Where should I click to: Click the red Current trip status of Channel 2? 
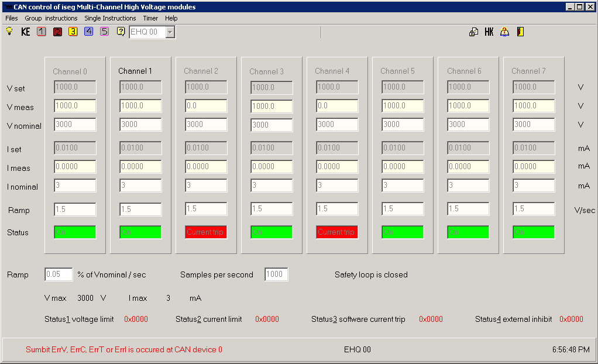pyautogui.click(x=206, y=232)
